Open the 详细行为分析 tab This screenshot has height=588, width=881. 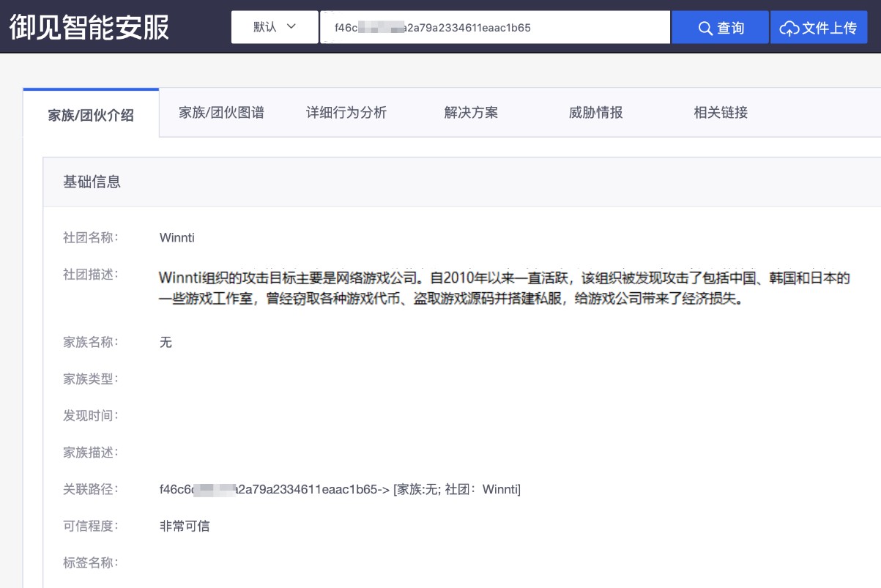[346, 113]
